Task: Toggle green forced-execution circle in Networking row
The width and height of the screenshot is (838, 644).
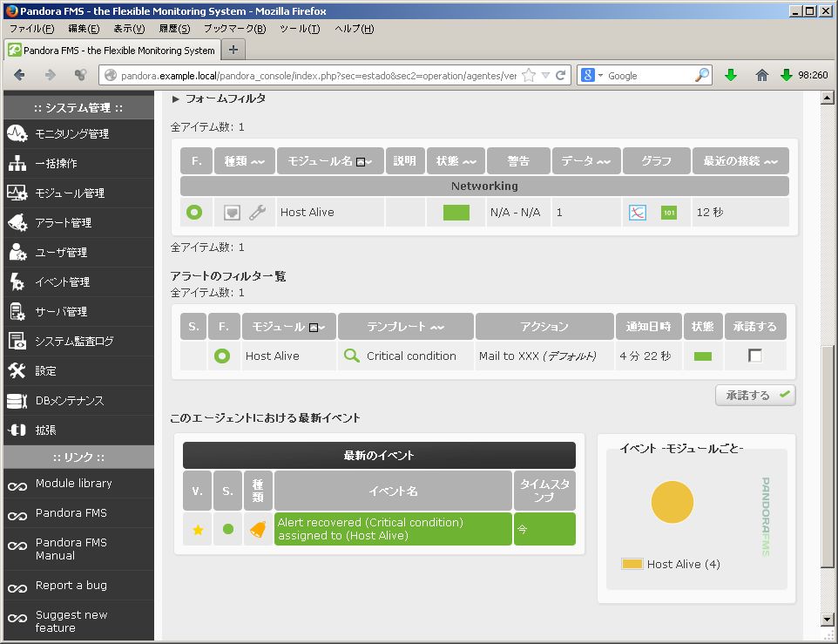Action: (194, 212)
